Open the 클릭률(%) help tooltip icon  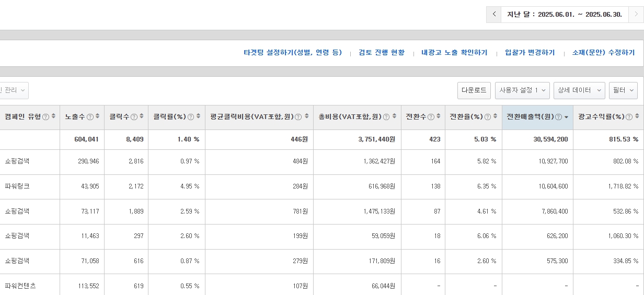point(191,117)
